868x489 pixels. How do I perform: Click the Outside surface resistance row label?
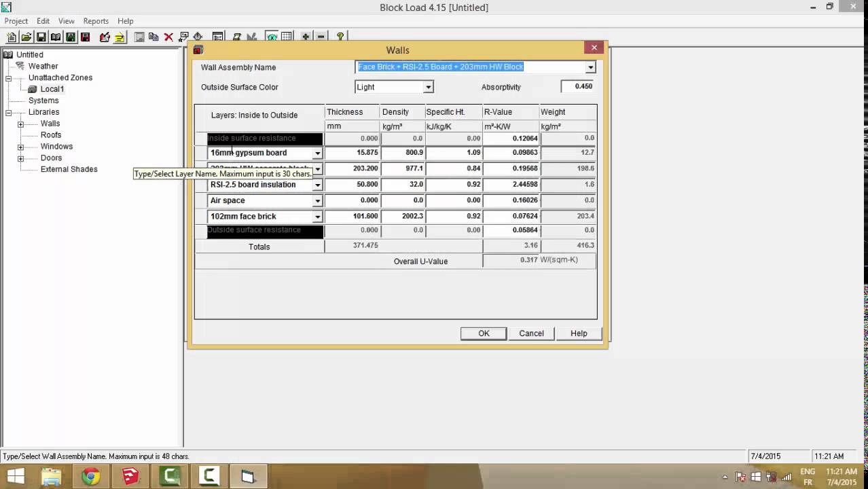tap(265, 230)
